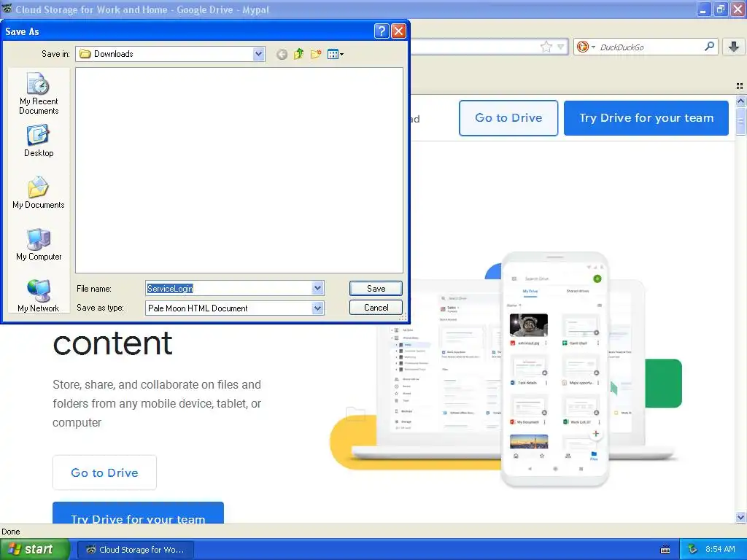
Task: Select My Computer in places bar
Action: tap(39, 245)
